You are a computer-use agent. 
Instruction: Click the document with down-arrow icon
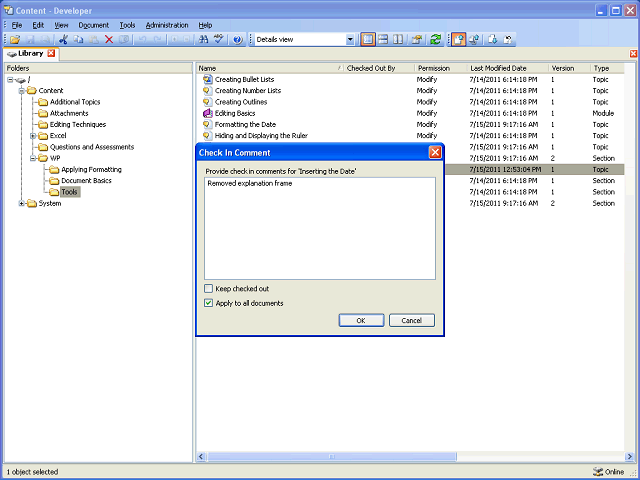pos(493,40)
